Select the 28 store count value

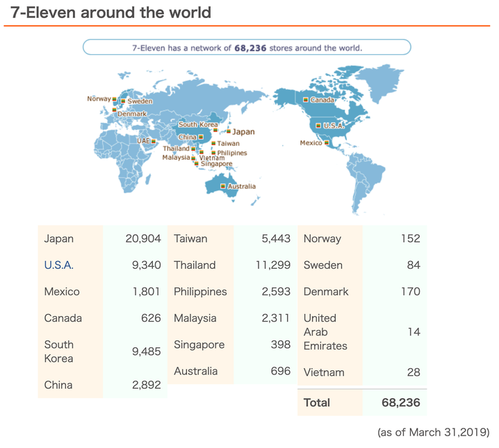[x=414, y=372]
